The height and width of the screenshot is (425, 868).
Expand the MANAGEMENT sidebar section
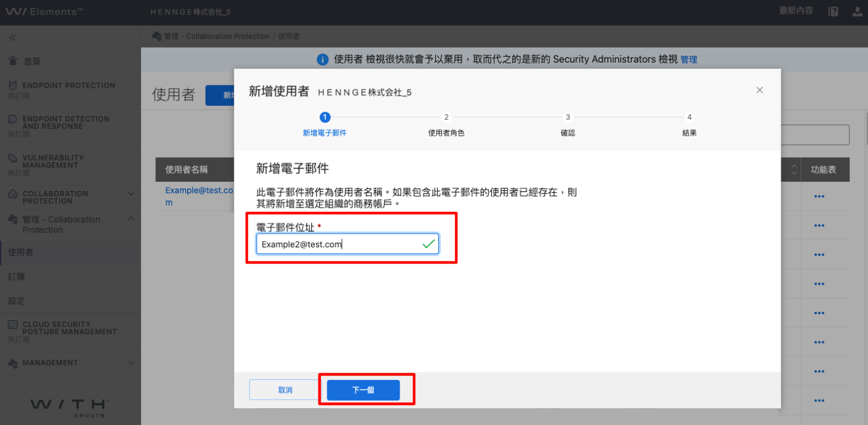pos(131,363)
